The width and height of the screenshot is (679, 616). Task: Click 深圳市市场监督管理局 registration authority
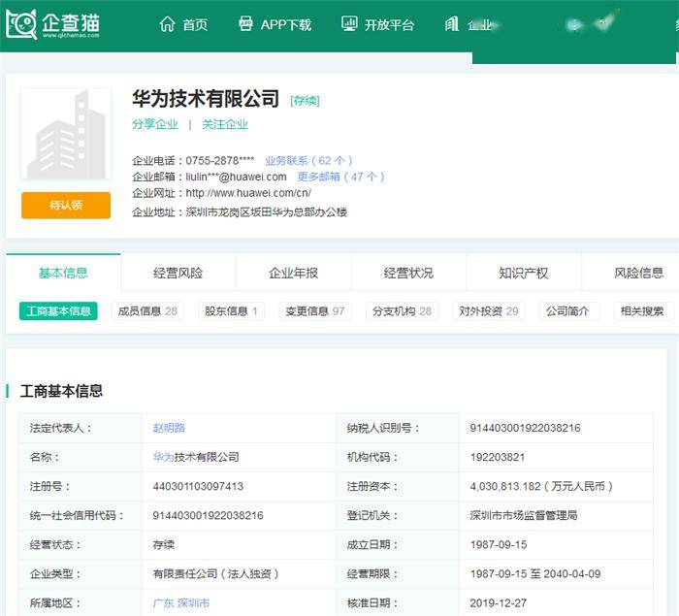(524, 515)
